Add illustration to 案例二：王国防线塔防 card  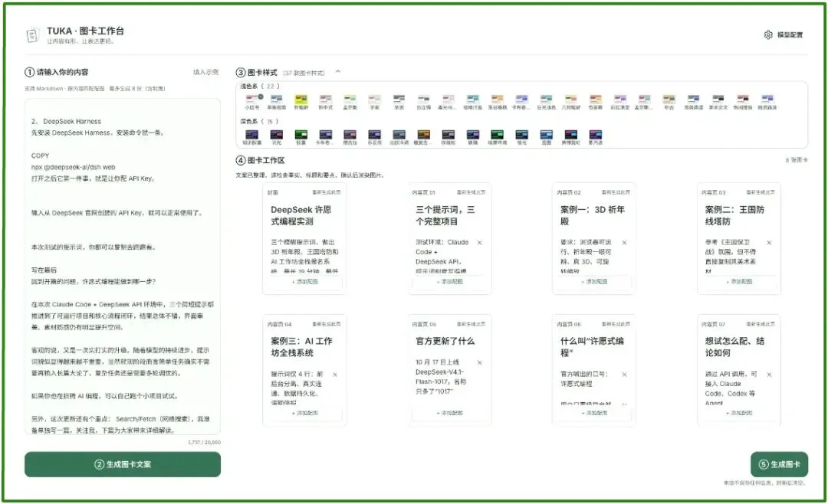739,281
